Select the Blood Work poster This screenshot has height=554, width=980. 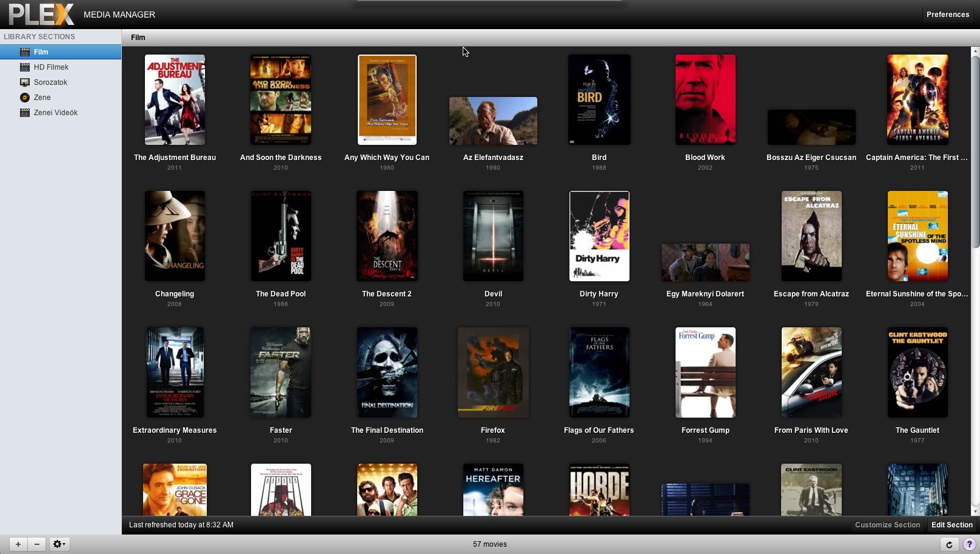click(x=705, y=99)
